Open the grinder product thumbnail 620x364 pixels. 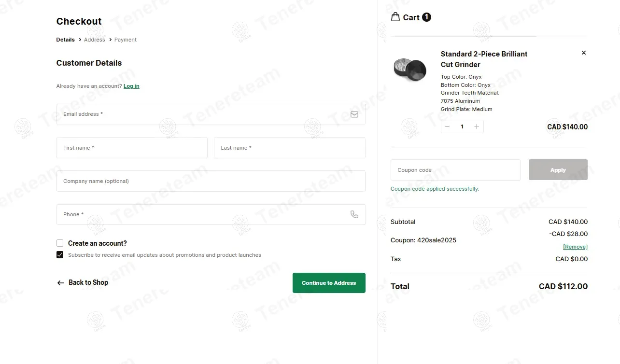pos(409,70)
